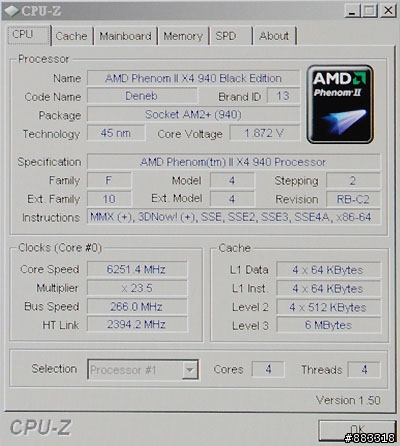This screenshot has height=446, width=400.
Task: Click the Deneb code name value
Action: click(x=142, y=96)
